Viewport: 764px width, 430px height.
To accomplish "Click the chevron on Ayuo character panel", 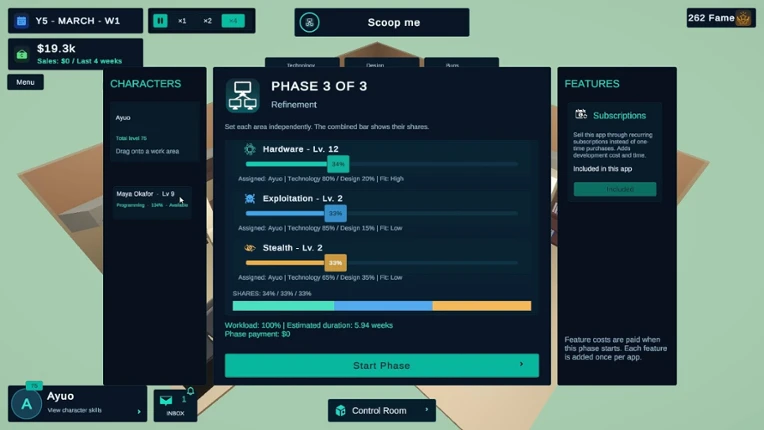I will tap(139, 411).
